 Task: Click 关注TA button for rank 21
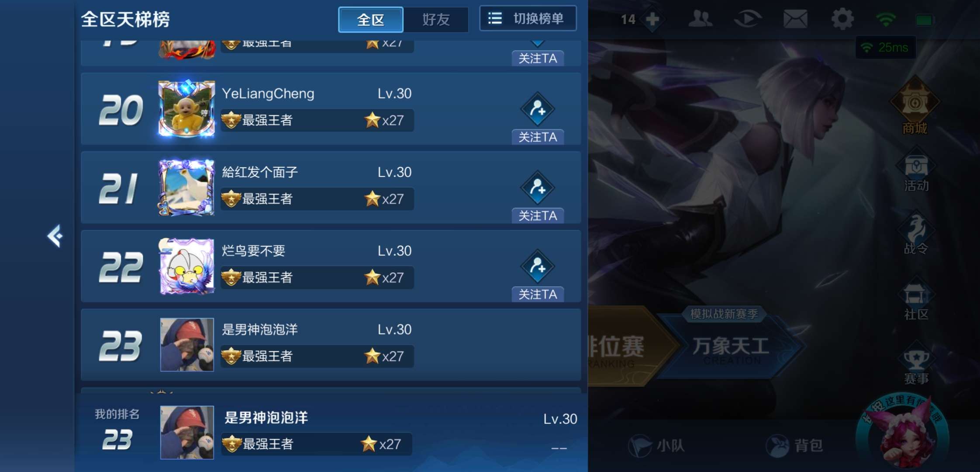538,216
